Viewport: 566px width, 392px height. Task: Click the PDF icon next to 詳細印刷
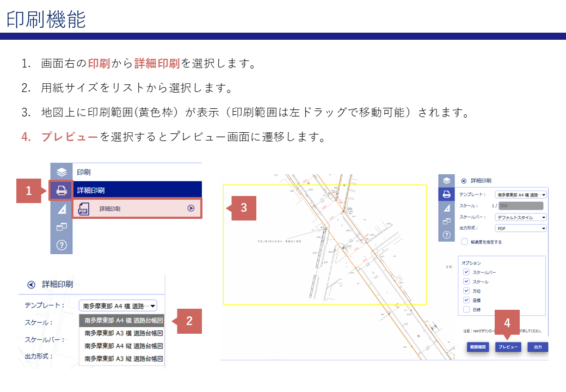point(83,208)
